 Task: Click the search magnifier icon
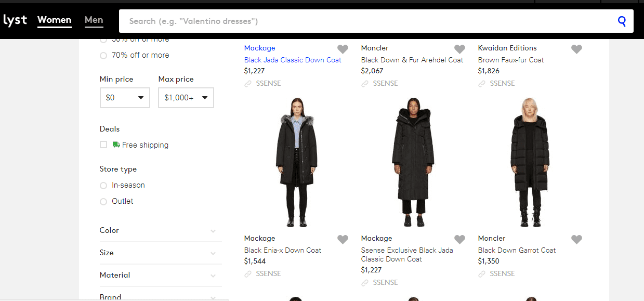(622, 21)
